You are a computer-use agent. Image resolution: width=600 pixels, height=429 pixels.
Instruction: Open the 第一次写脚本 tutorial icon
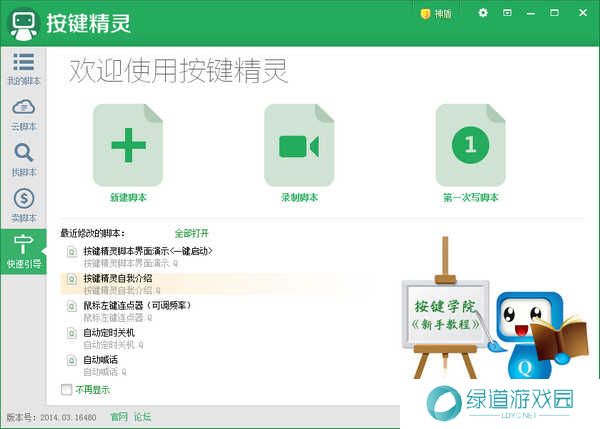point(470,146)
